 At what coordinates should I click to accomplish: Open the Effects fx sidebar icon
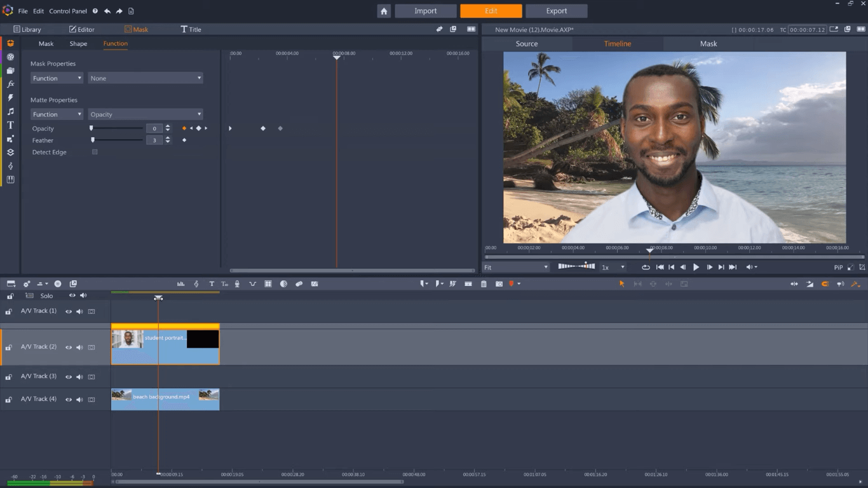[x=10, y=84]
